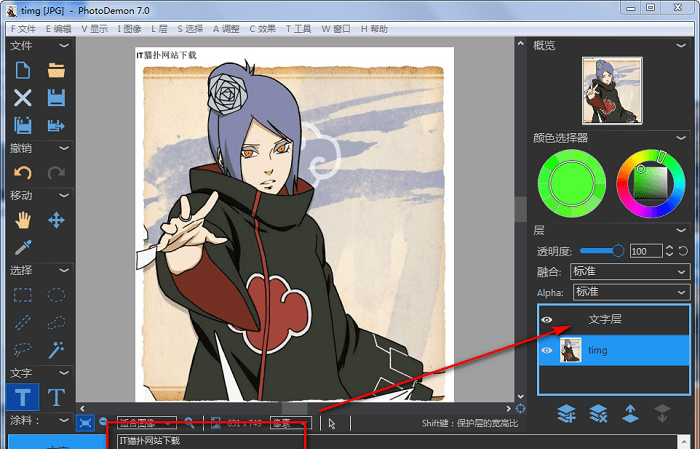Click the New image icon

click(x=22, y=71)
